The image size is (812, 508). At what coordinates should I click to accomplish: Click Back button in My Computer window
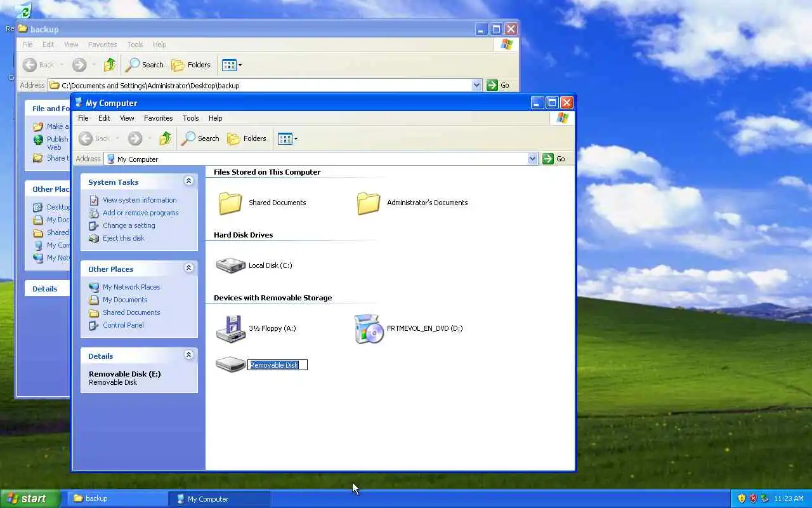[x=94, y=138]
